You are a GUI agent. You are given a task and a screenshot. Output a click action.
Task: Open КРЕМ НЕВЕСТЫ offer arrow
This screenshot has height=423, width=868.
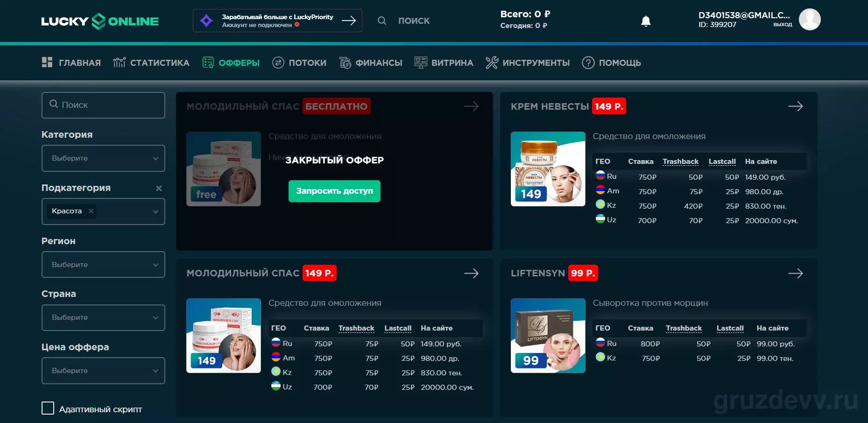point(796,106)
